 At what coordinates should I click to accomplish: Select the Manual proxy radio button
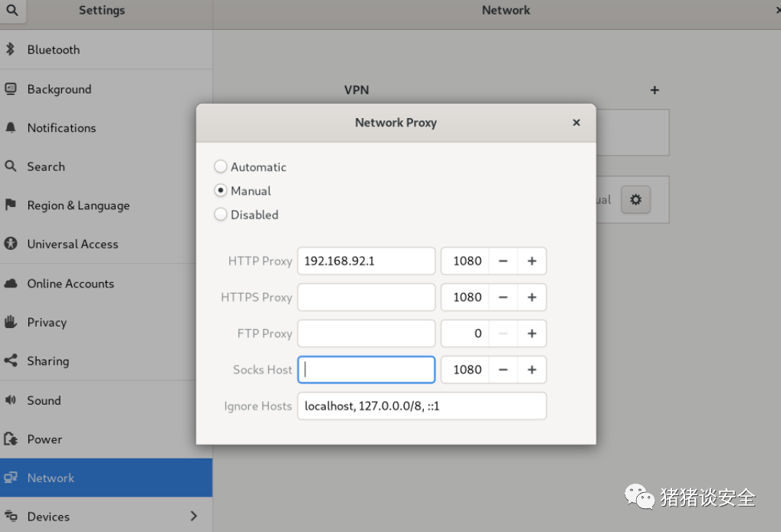pyautogui.click(x=221, y=190)
